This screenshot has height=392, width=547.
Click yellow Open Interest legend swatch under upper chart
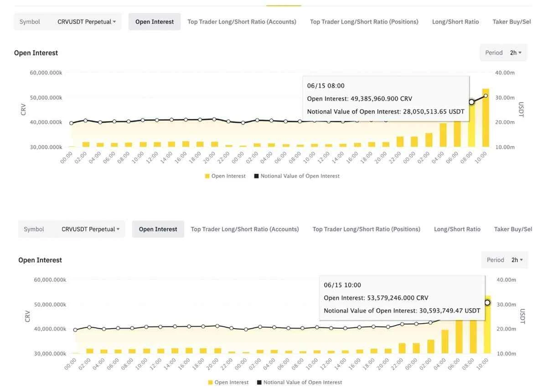click(207, 176)
